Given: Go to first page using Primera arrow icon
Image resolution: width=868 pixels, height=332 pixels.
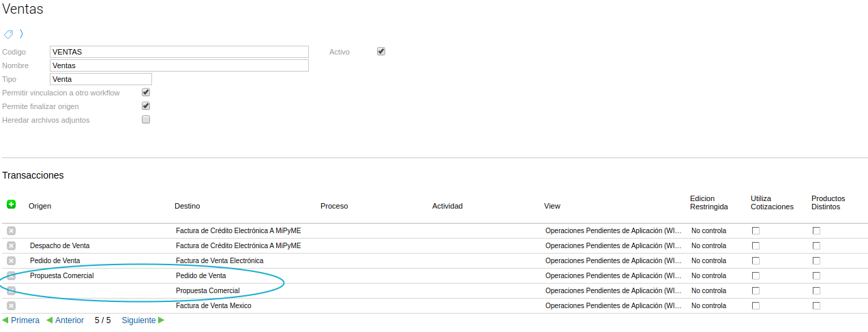Looking at the screenshot, I should click(x=5, y=320).
